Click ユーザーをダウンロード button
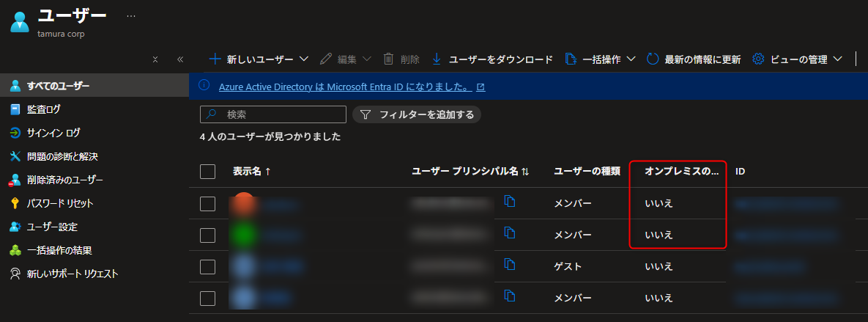This screenshot has width=868, height=322. [492, 60]
